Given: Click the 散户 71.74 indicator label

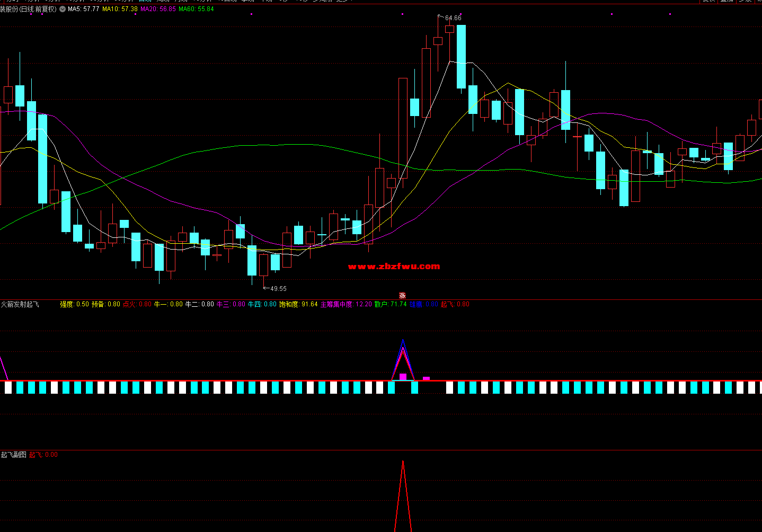Looking at the screenshot, I should point(391,304).
